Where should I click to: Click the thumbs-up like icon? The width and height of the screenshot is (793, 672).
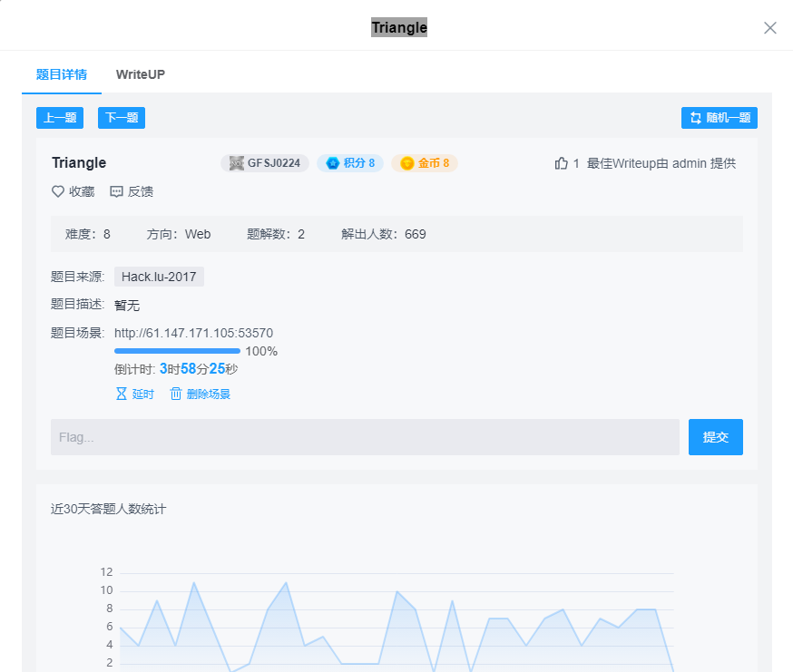(561, 163)
